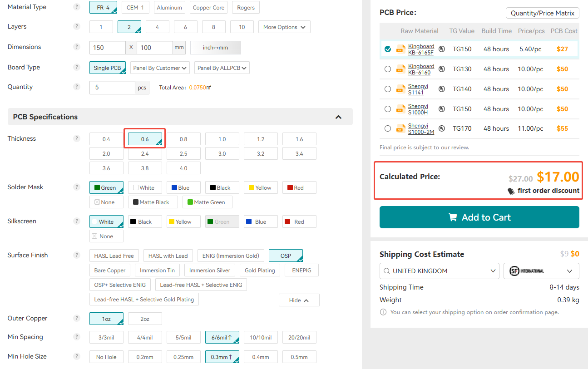588x369 pixels.
Task: Click Add to Cart
Action: click(479, 217)
